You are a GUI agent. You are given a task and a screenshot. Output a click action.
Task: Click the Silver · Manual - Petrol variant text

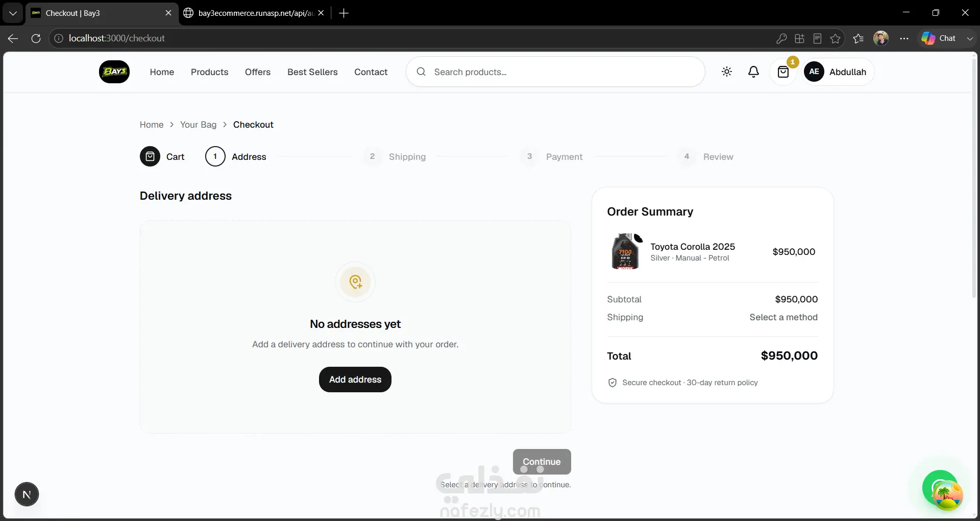coord(690,258)
